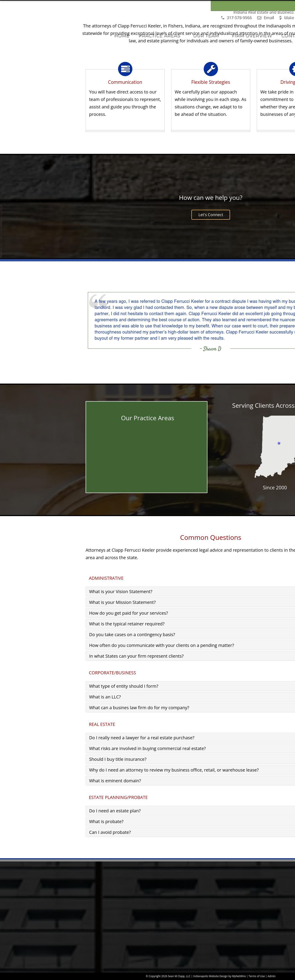Select FIRM OVERVIEW in the navigation
The width and height of the screenshot is (295, 980).
[252, 36]
